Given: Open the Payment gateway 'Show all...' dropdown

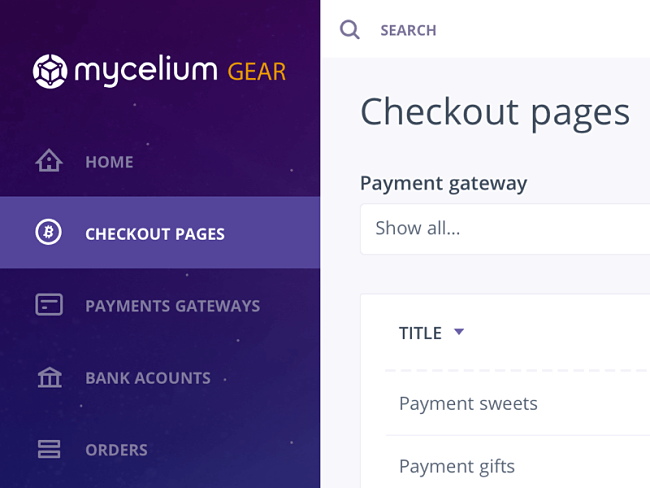Looking at the screenshot, I should coord(505,229).
